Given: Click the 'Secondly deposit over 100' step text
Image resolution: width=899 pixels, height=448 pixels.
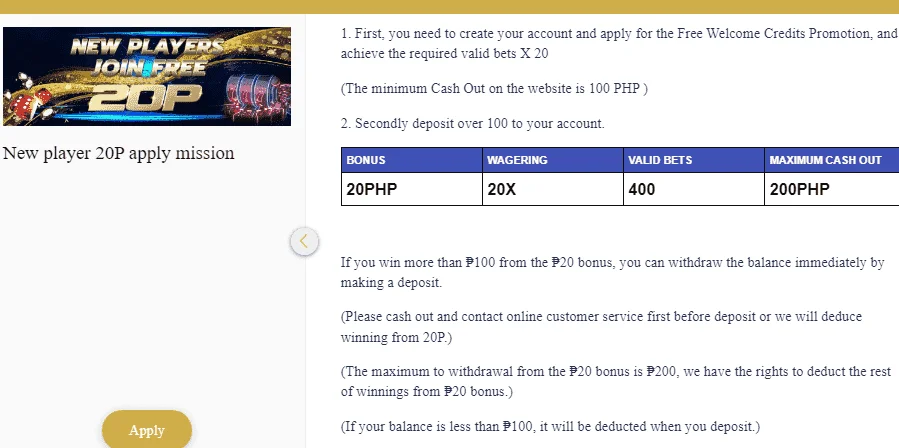Looking at the screenshot, I should [472, 123].
